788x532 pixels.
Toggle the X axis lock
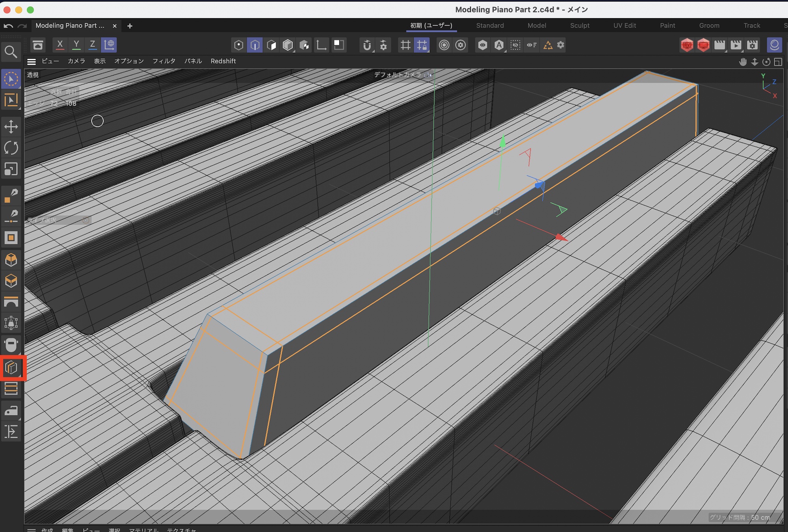point(60,45)
